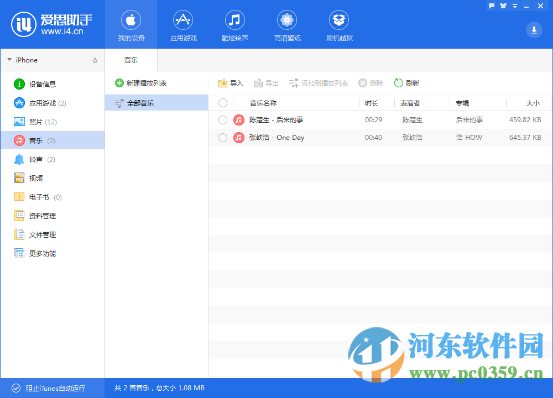Image resolution: width=553 pixels, height=398 pixels.
Task: Click the 00:40 duration cell
Action: [373, 137]
